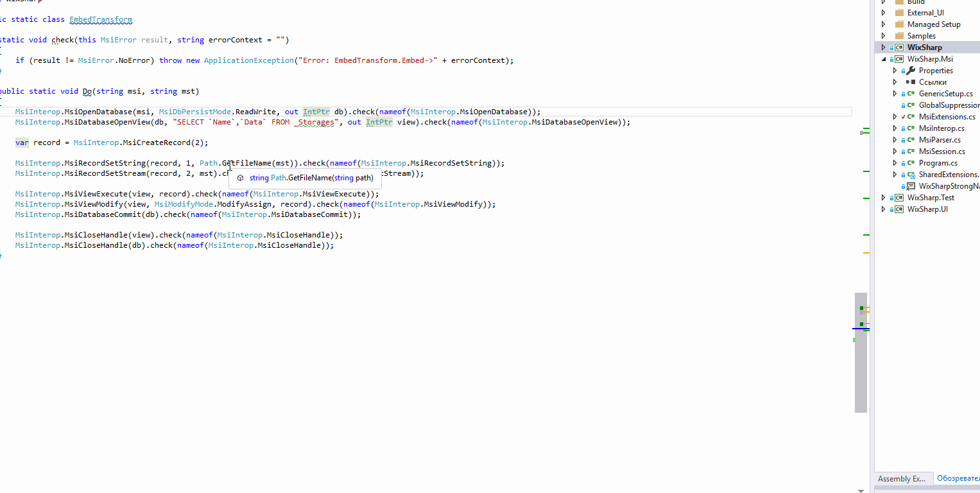
Task: Expand the External_UI folder
Action: (x=884, y=13)
